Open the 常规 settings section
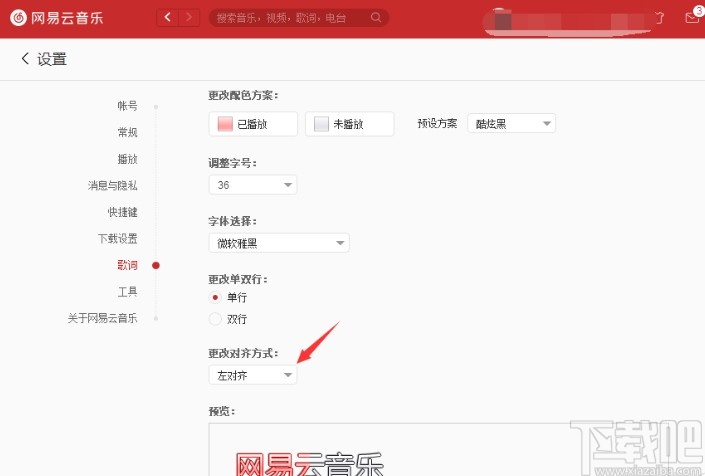 tap(127, 132)
